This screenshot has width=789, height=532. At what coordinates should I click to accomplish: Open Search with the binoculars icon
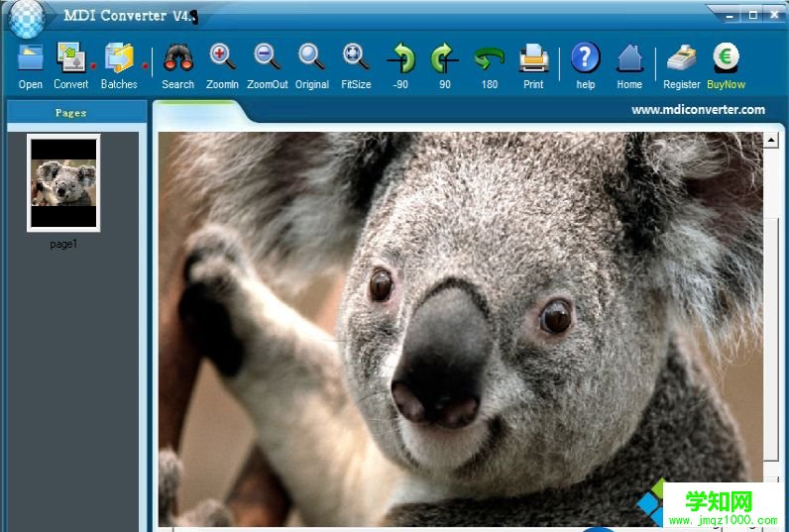click(178, 57)
